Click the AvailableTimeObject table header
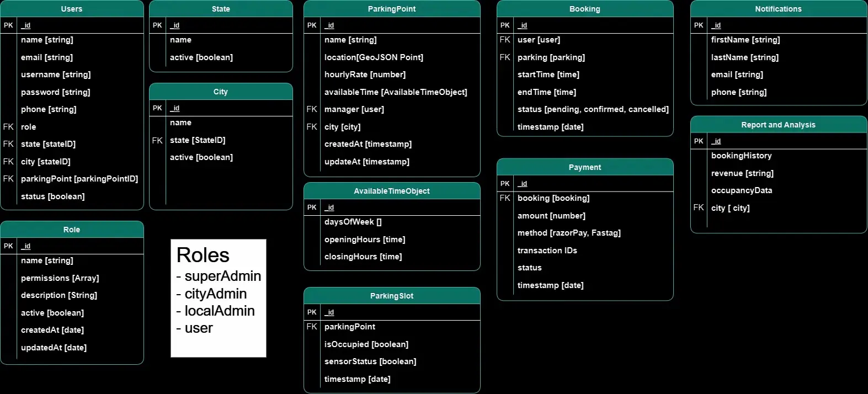Screen dimensions: 868x394 [392, 191]
